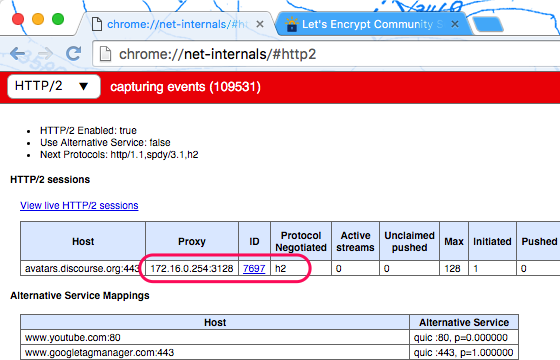Click the Unclaimed pushed column header
Screen dimensions: 560x360
tap(409, 241)
